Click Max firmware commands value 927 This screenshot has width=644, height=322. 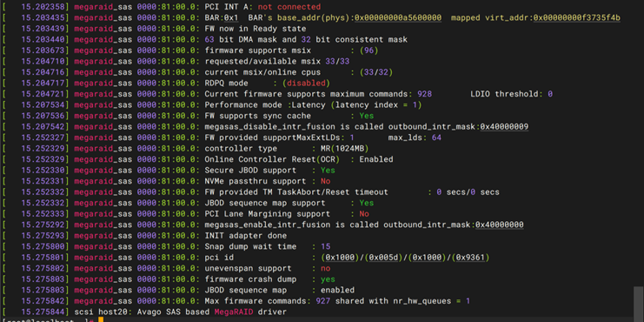[322, 301]
